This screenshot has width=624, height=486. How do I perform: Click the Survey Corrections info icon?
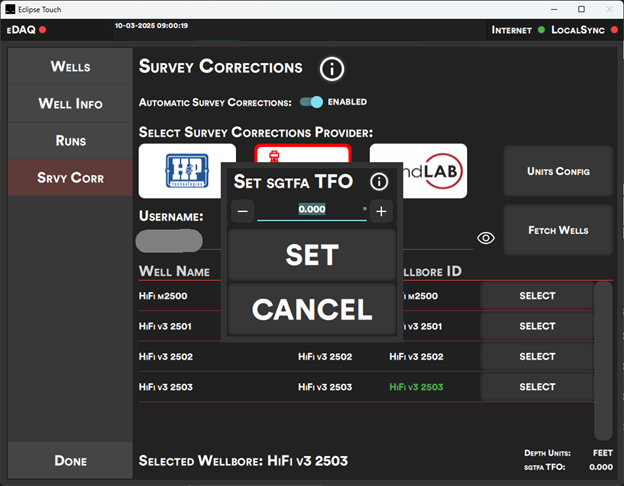pyautogui.click(x=332, y=69)
